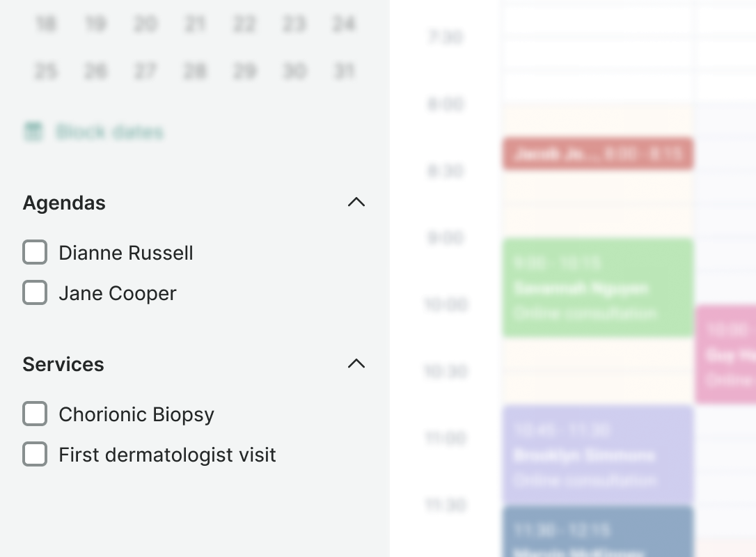The height and width of the screenshot is (557, 756).
Task: Click the calendar icon beside Block dates
Action: pos(33,132)
